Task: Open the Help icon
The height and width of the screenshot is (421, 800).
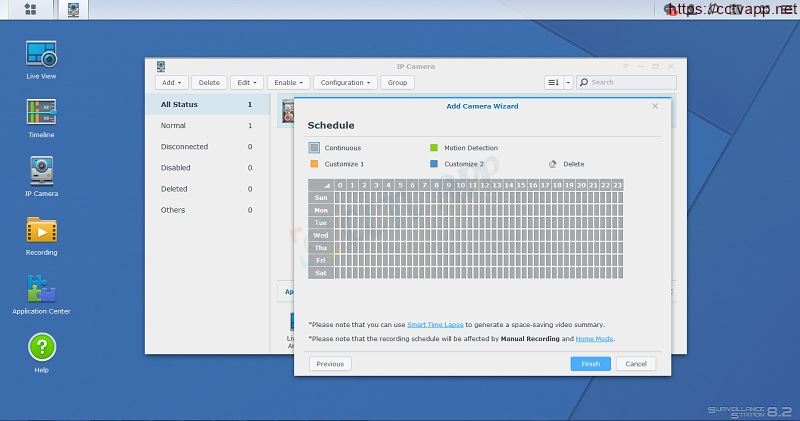Action: 41,348
